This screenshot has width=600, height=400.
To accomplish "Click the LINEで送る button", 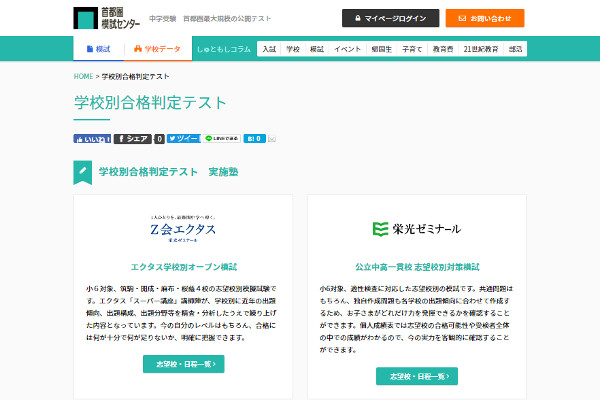I will [x=222, y=139].
